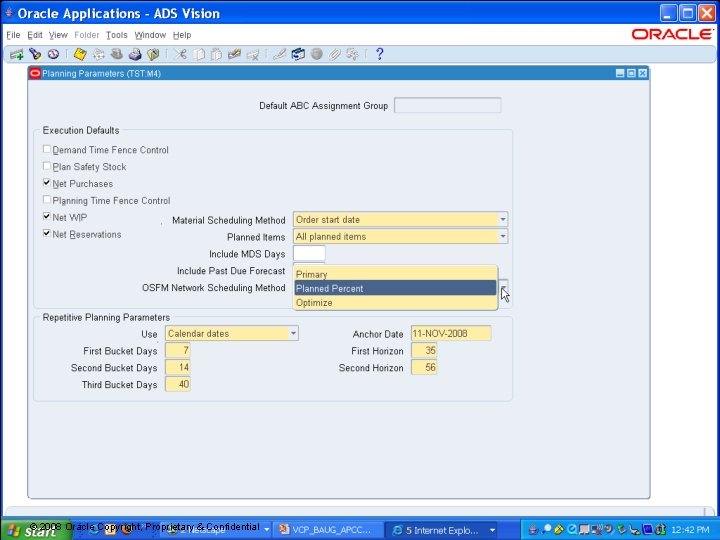
Task: Open the Edit menu
Action: (x=34, y=35)
